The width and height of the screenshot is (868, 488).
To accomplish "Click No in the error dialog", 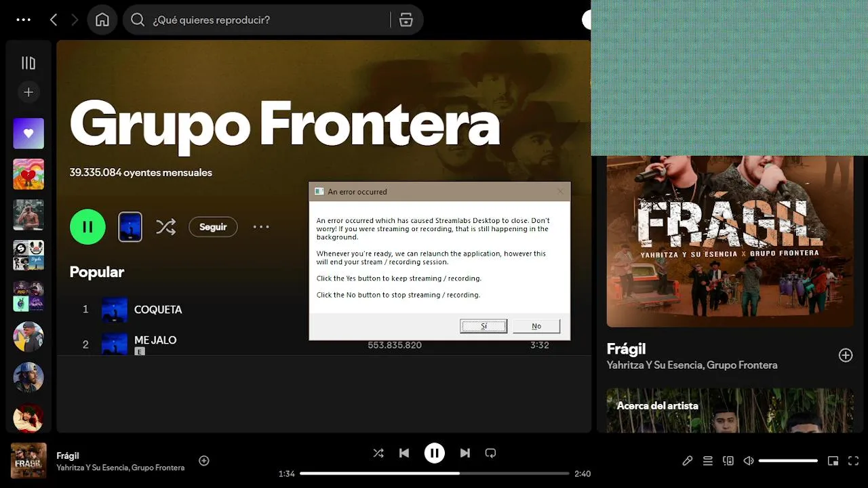I will (x=536, y=326).
